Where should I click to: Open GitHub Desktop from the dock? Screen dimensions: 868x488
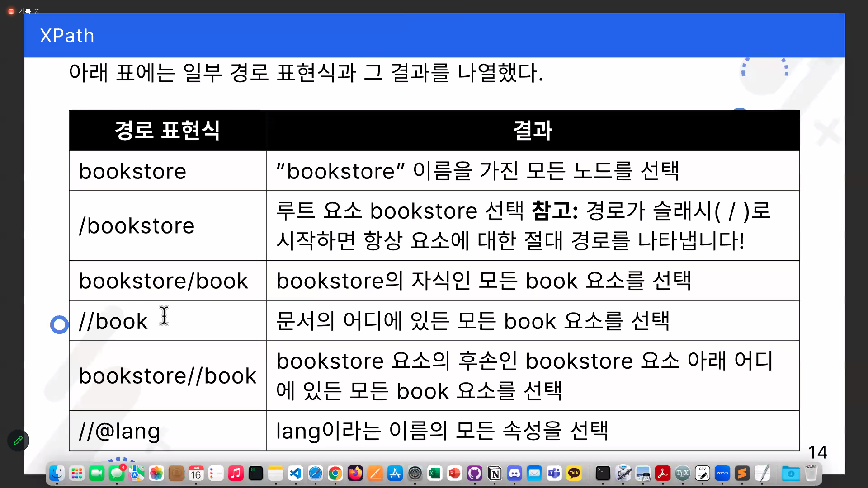pos(474,474)
